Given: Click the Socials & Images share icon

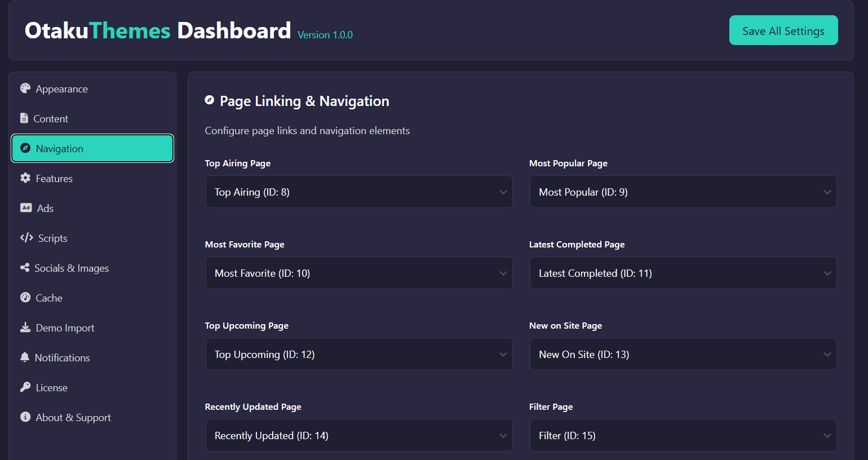Looking at the screenshot, I should (x=25, y=268).
